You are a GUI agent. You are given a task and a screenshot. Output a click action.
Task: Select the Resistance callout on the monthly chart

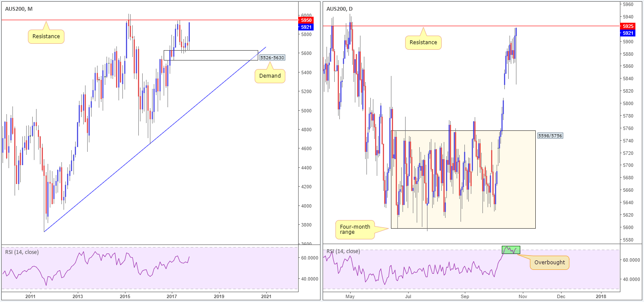[x=46, y=36]
